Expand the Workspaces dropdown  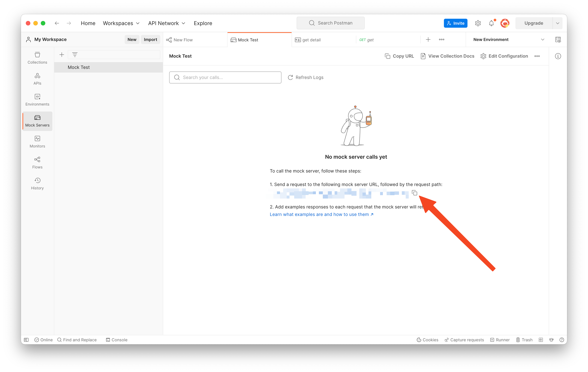pyautogui.click(x=121, y=23)
